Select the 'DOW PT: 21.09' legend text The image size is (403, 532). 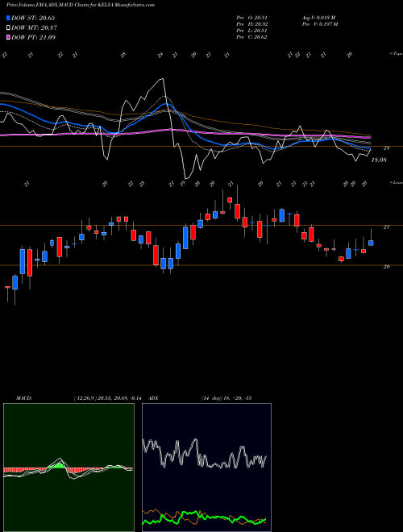pyautogui.click(x=34, y=37)
